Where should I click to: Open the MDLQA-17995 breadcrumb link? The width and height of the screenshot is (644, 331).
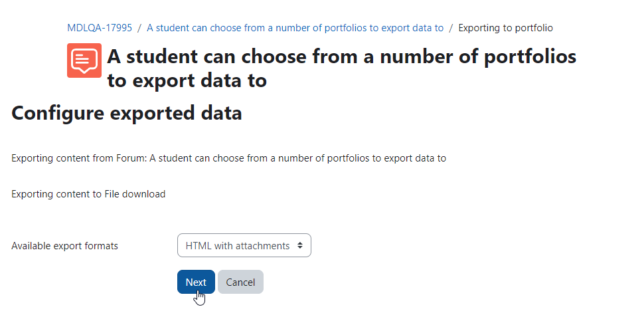[100, 28]
